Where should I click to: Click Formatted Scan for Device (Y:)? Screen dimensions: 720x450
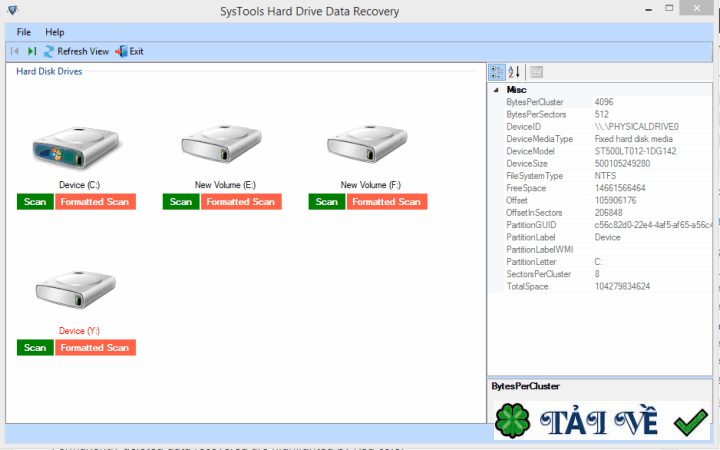(x=96, y=348)
